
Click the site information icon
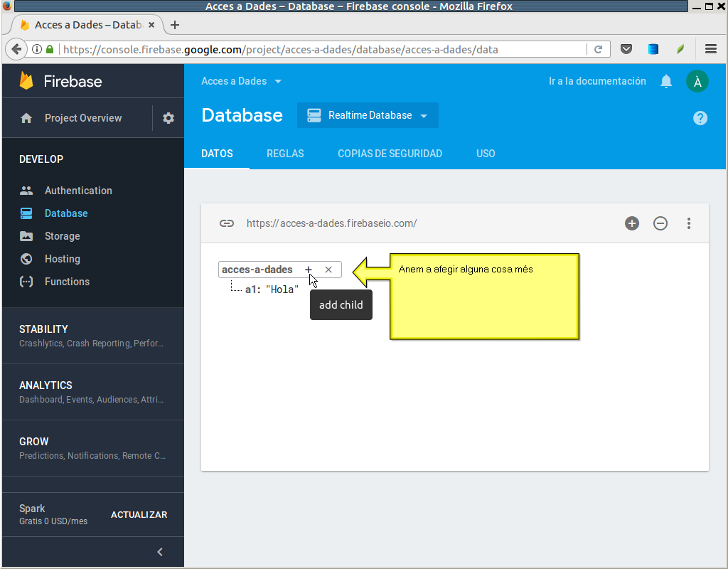(x=37, y=49)
